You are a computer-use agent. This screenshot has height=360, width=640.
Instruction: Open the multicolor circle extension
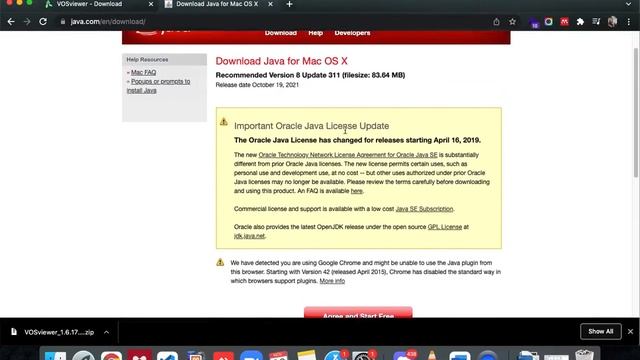point(549,22)
